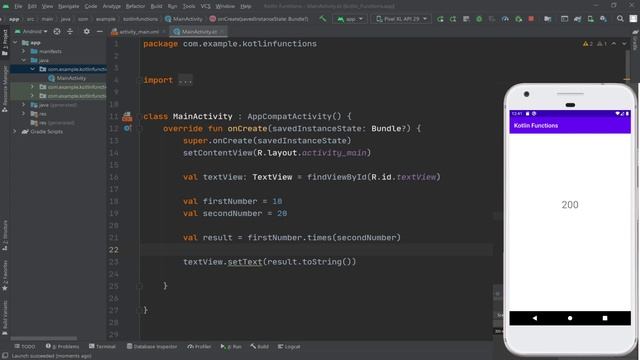
Task: Tap emulator Recents square button
Action: tap(605, 318)
